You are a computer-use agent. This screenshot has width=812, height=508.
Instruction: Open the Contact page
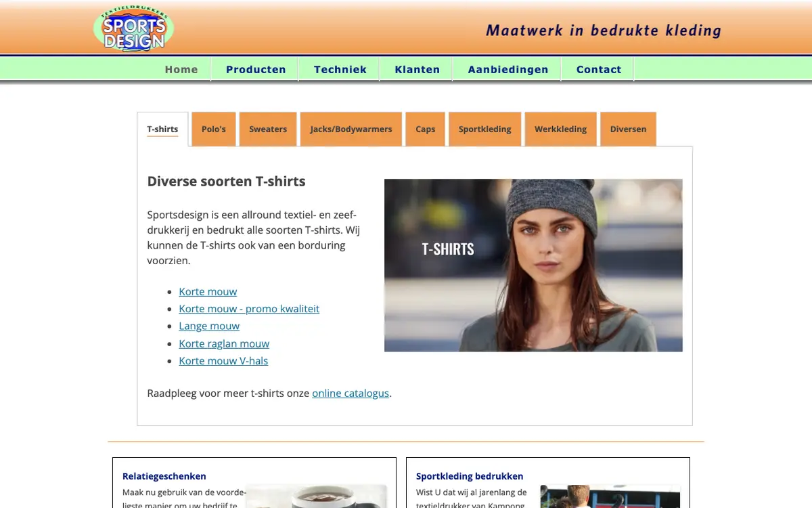tap(599, 69)
